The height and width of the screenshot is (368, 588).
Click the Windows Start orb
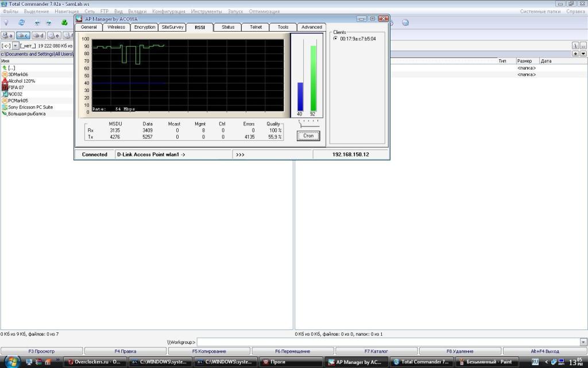(x=12, y=362)
